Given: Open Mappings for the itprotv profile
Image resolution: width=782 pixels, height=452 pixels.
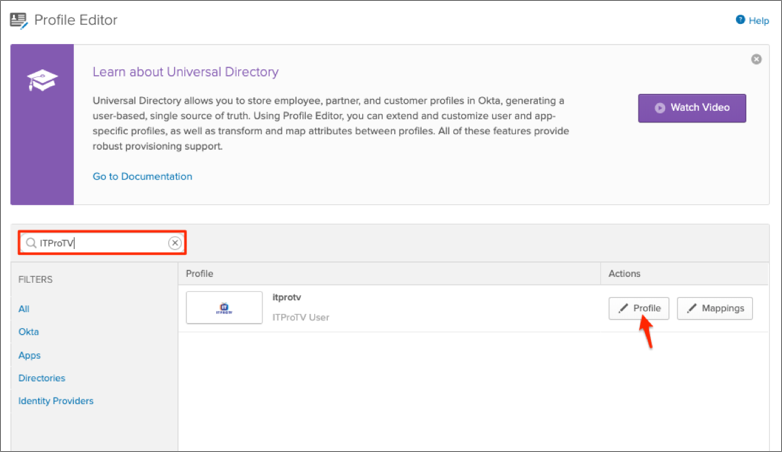Looking at the screenshot, I should [715, 308].
